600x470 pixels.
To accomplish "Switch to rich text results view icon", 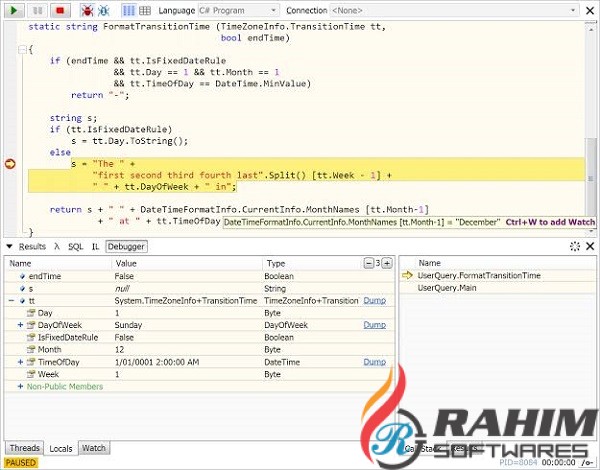I will click(x=128, y=9).
